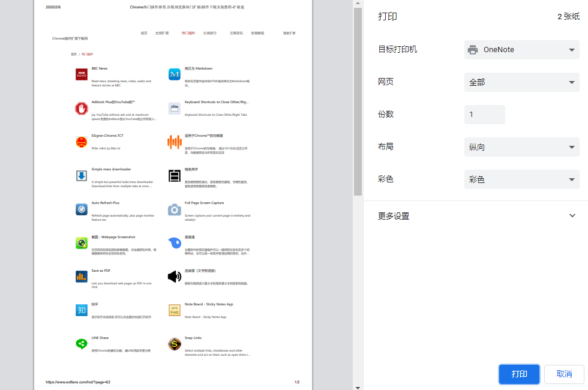588x390 pixels.
Task: Click the 'LINE Share' title text
Action: point(100,338)
